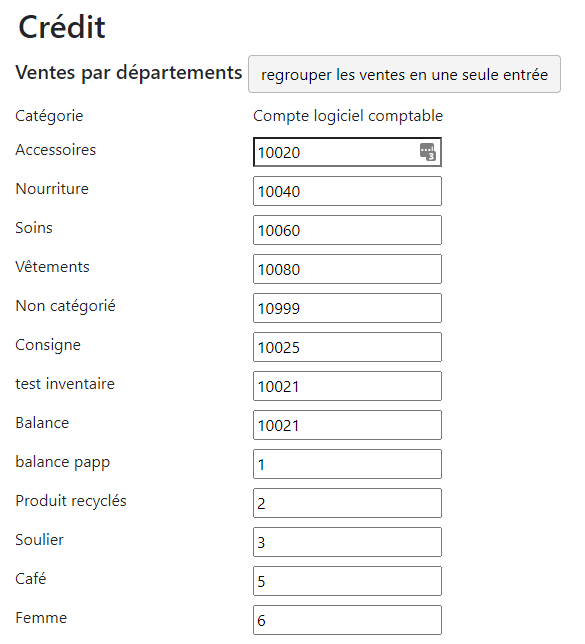
Task: Edit the Produit recyclés account field
Action: 347,503
